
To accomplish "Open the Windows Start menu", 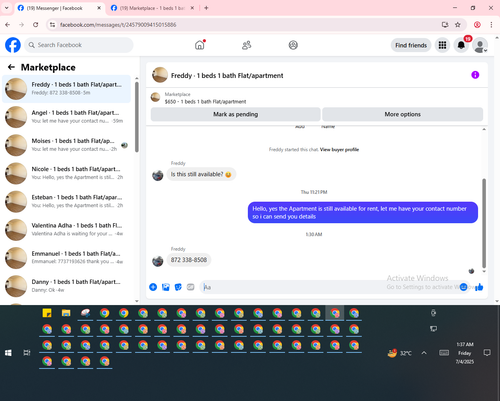I will 8,353.
